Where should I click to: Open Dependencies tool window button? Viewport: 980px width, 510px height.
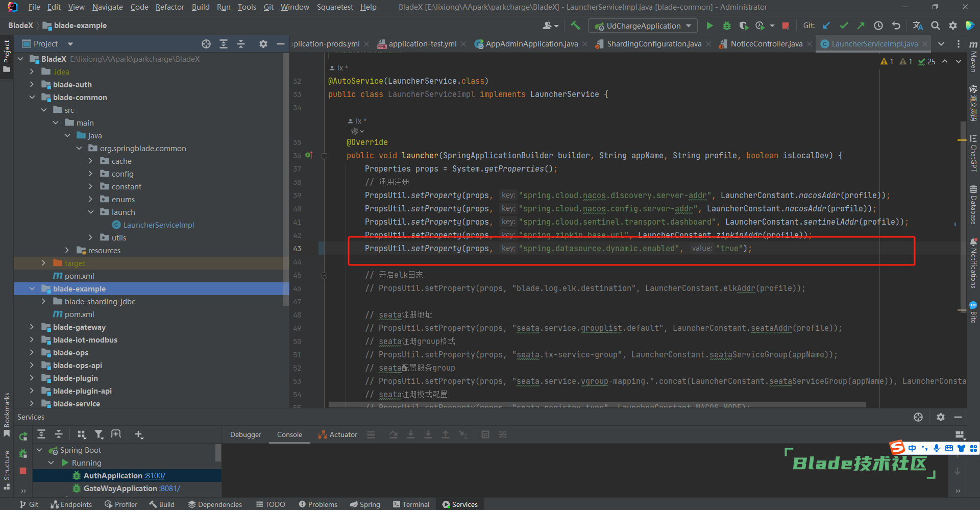coord(215,504)
